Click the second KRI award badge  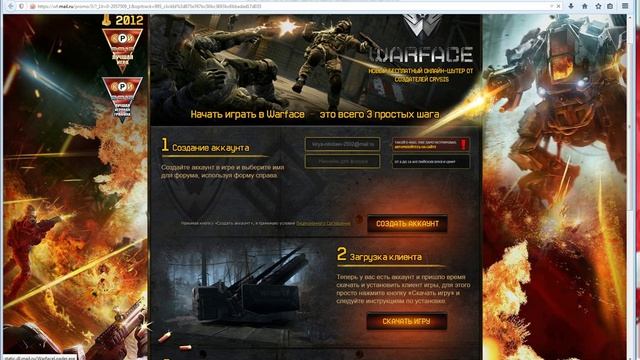point(122,99)
